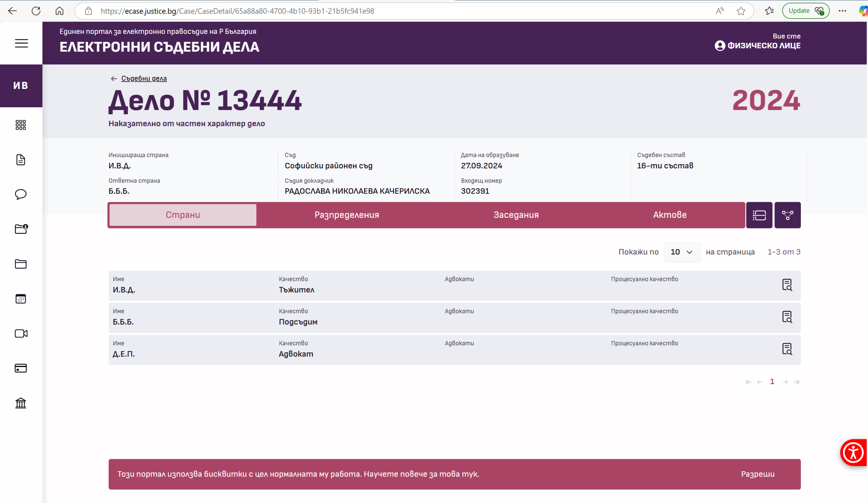Open the chat bubble sidebar icon
The image size is (868, 503).
coord(21,194)
